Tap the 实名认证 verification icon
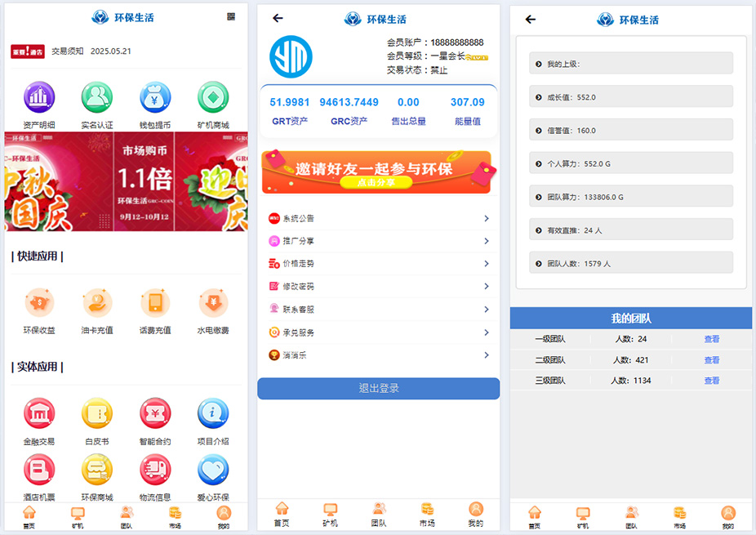This screenshot has width=756, height=535. point(97,98)
